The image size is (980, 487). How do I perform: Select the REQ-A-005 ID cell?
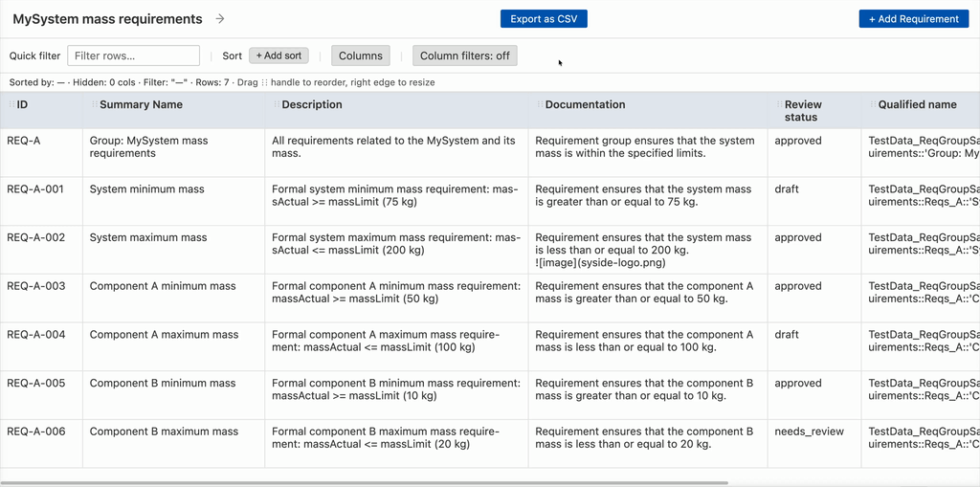click(x=41, y=395)
